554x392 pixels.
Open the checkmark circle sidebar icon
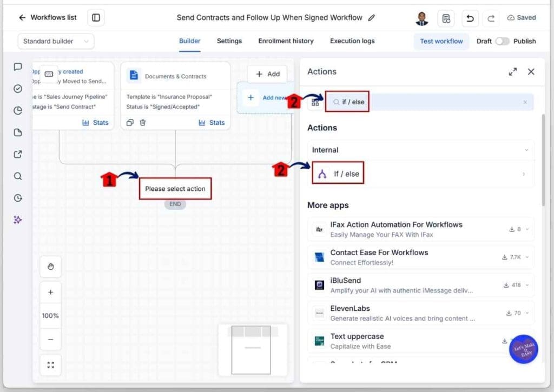pos(18,89)
